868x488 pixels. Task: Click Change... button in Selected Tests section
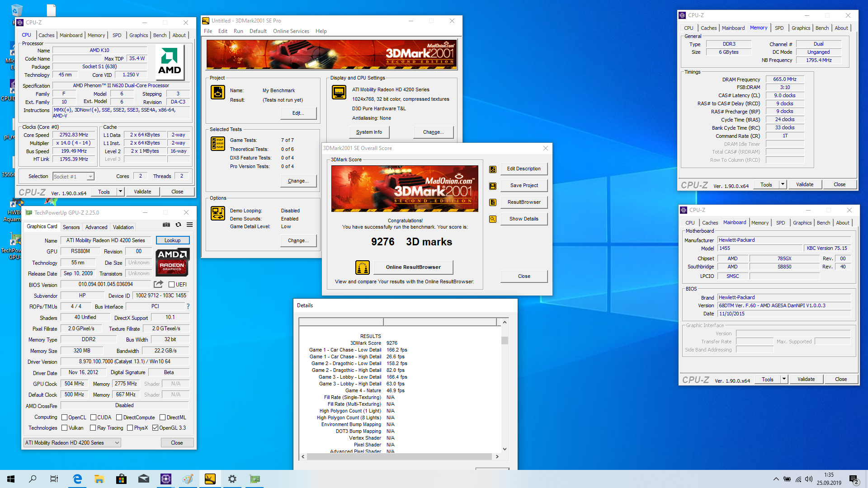[x=298, y=181]
